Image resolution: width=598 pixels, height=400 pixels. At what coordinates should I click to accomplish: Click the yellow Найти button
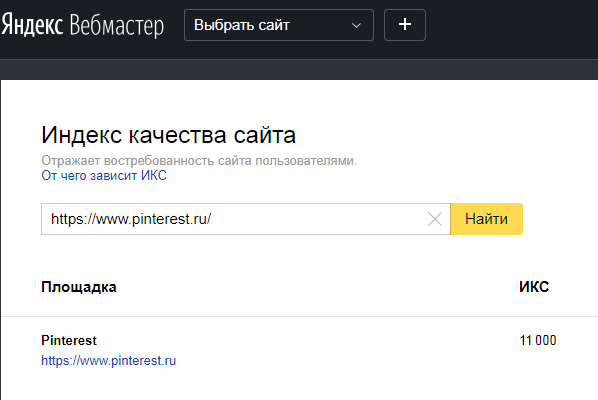point(487,219)
